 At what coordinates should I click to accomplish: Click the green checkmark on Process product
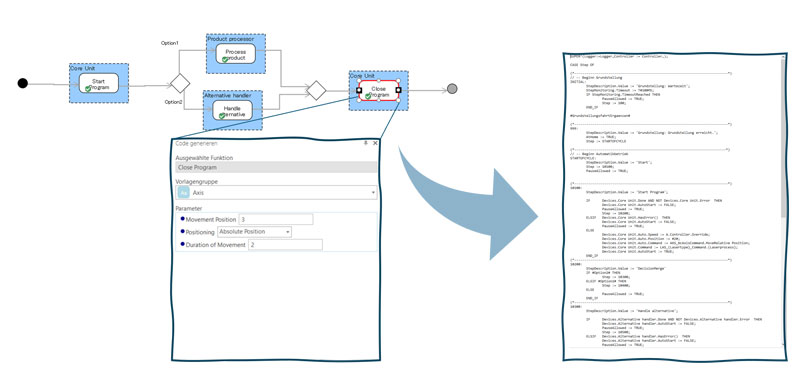(x=224, y=59)
